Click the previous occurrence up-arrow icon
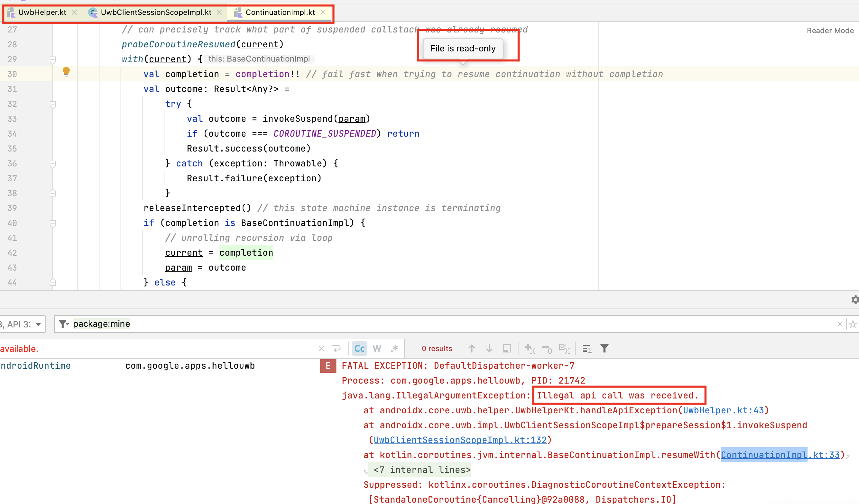 pos(472,348)
